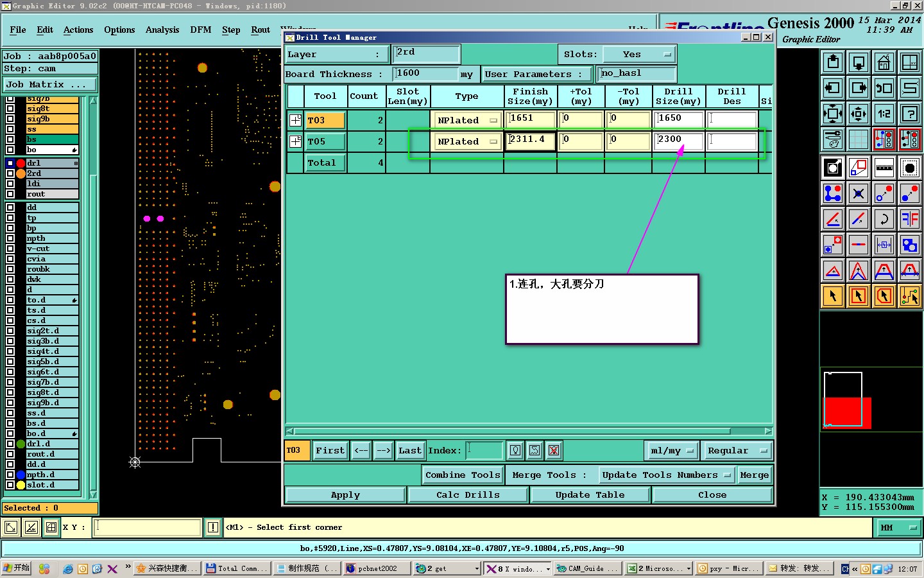Toggle the rout layer checkbox
This screenshot has width=924, height=578.
pos(10,194)
